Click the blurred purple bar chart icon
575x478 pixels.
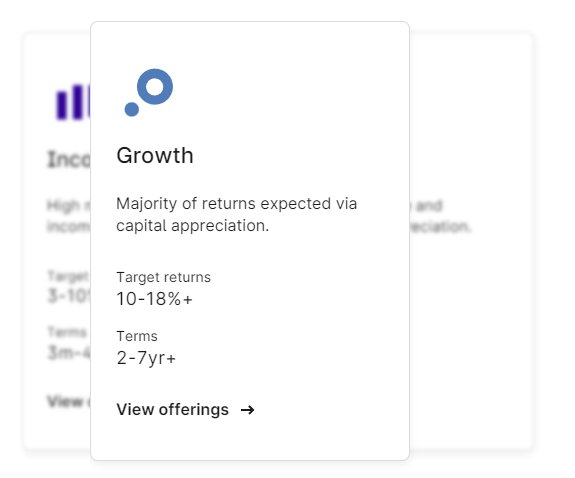(x=73, y=102)
